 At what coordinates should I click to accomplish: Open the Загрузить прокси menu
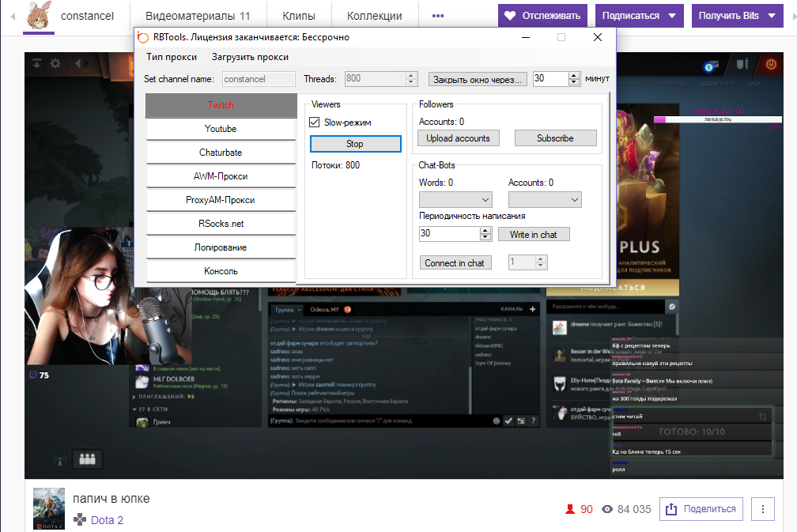click(x=250, y=57)
